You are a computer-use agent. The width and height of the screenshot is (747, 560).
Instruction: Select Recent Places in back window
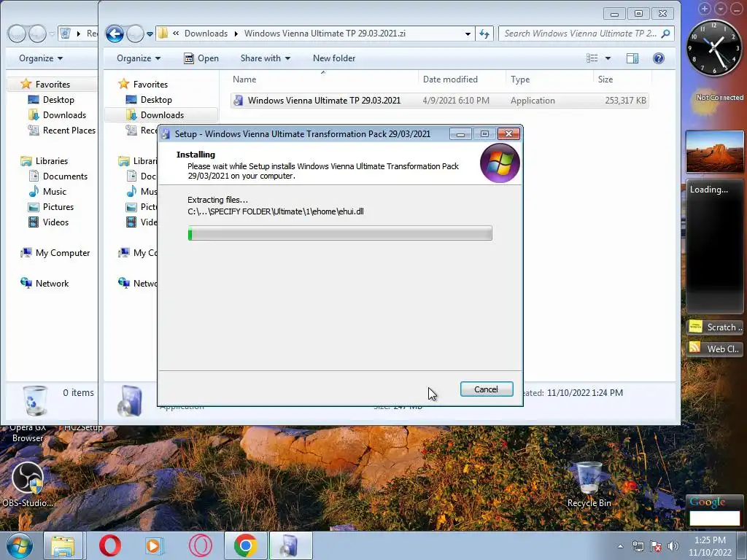click(x=69, y=130)
